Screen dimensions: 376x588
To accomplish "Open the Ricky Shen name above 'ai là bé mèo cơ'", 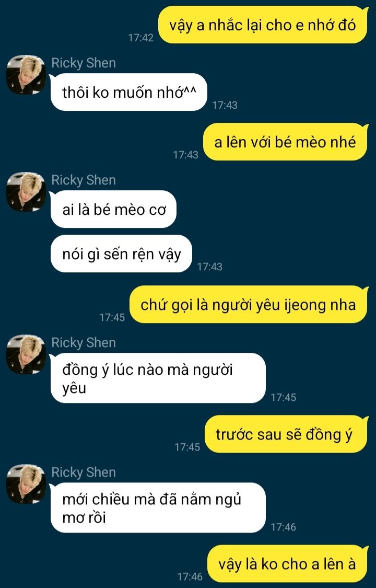I will [84, 180].
